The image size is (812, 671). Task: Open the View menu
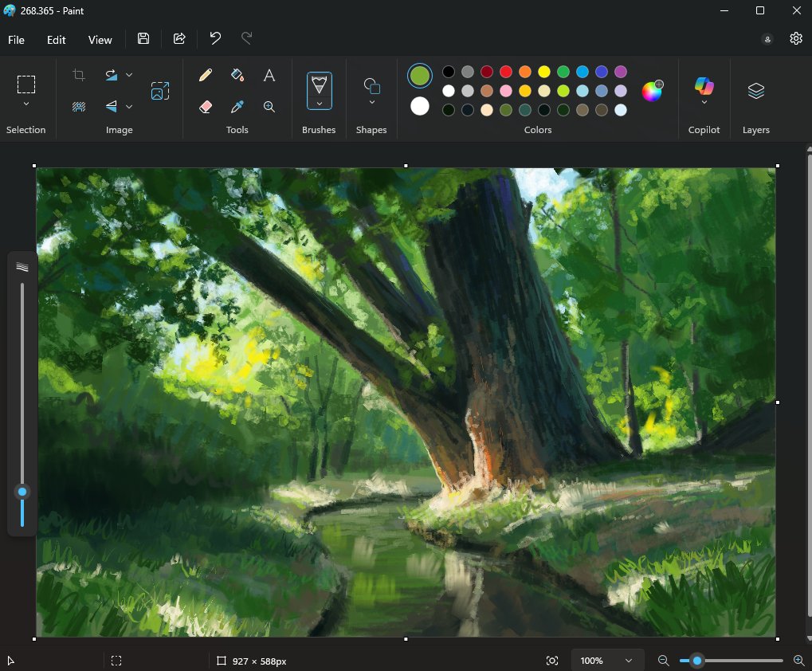click(100, 40)
